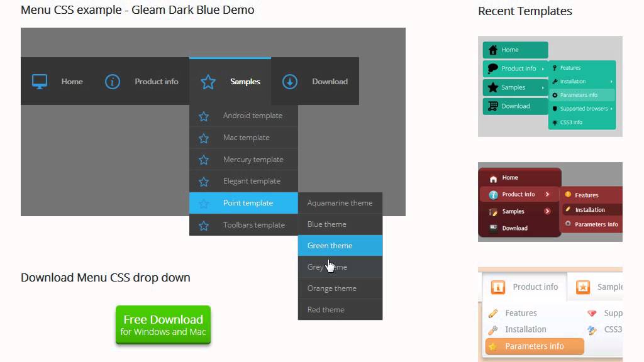Click home icon in dark red template preview
644x362 pixels.
pyautogui.click(x=493, y=178)
